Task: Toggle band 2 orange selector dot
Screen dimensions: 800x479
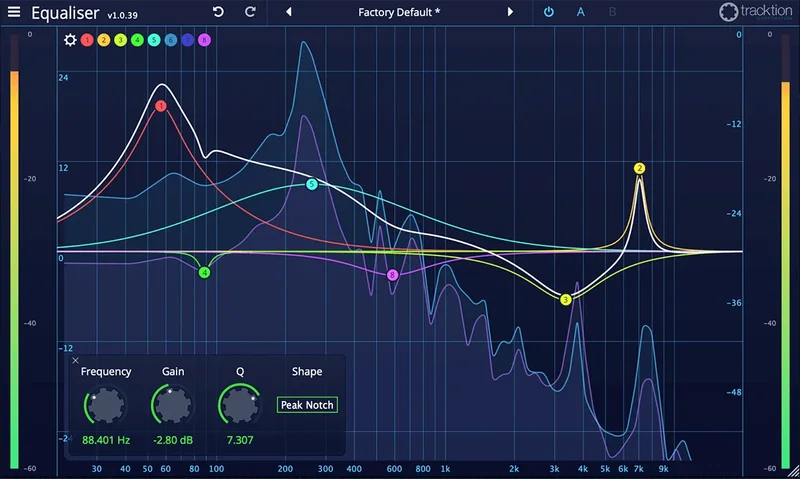Action: (x=104, y=40)
